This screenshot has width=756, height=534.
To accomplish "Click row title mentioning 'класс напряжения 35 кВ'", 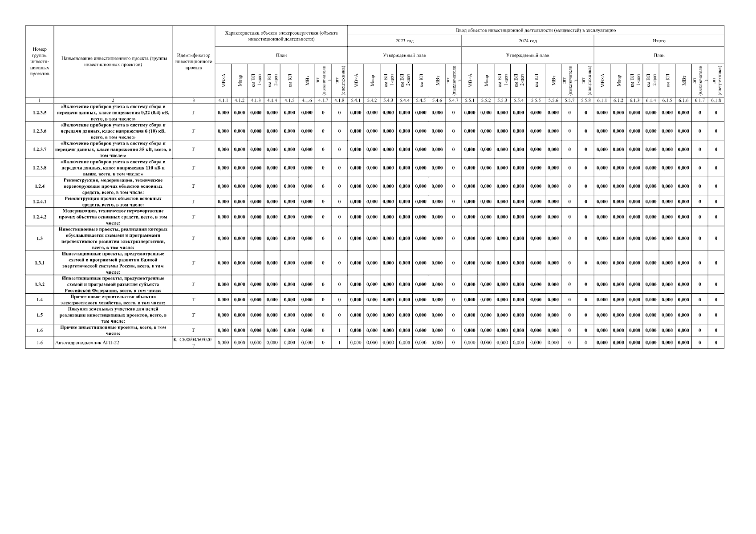I will click(113, 150).
